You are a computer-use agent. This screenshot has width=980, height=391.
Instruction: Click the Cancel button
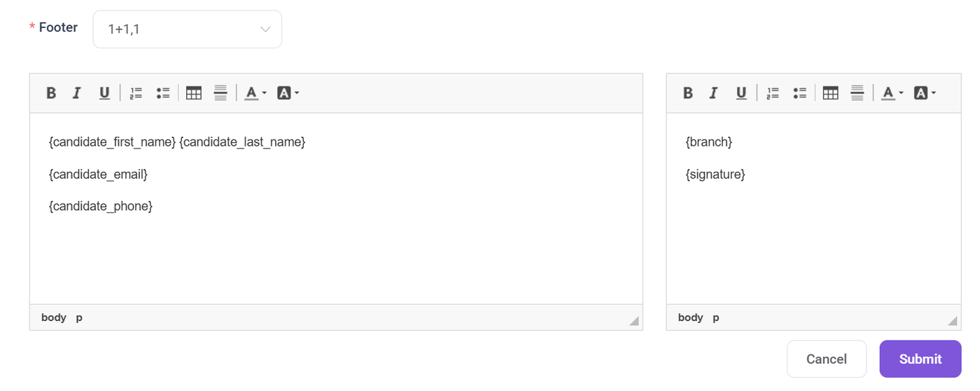coord(826,359)
